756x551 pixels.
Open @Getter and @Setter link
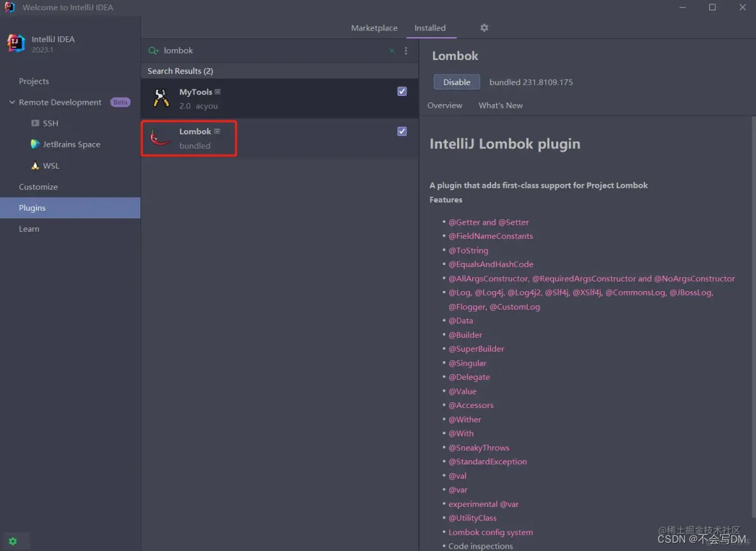[488, 222]
